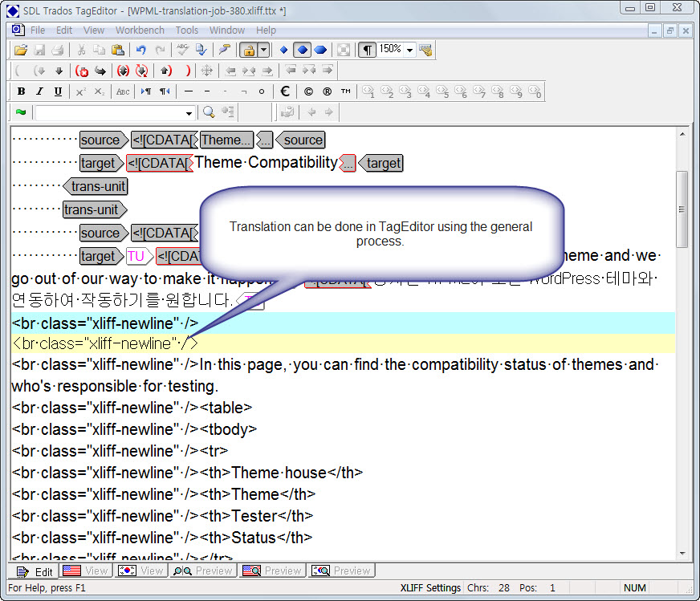Insert the registered trademark symbol
Screen dimensions: 700x601
tap(328, 91)
